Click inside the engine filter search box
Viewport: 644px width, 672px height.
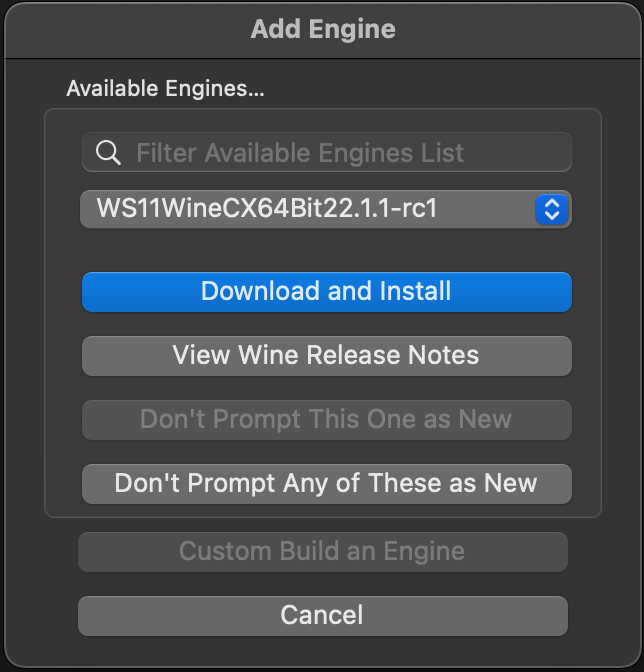click(340, 153)
